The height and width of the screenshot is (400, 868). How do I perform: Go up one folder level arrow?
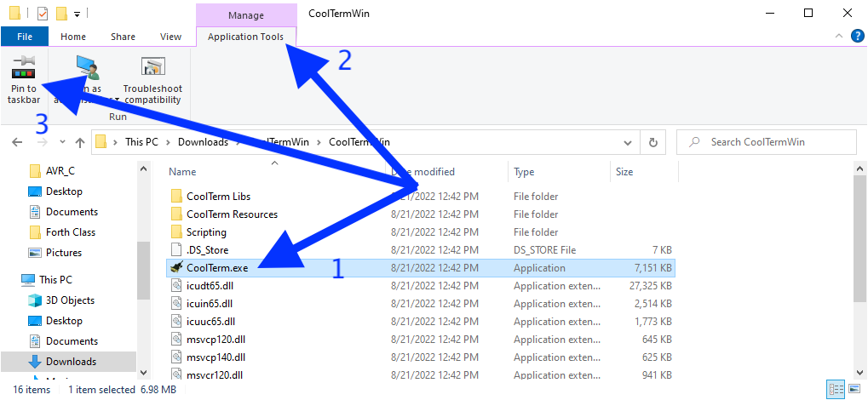click(80, 142)
